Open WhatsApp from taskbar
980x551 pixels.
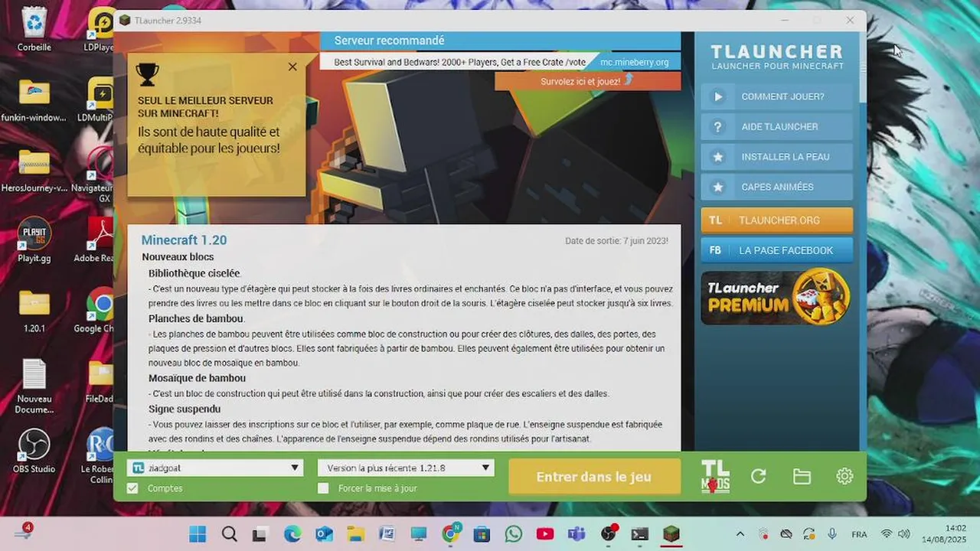click(x=514, y=534)
